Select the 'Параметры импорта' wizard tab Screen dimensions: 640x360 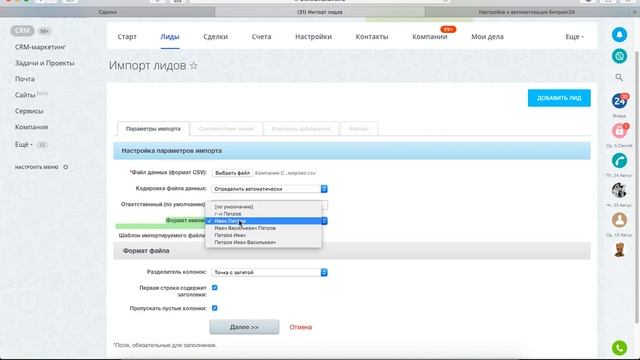[x=153, y=129]
